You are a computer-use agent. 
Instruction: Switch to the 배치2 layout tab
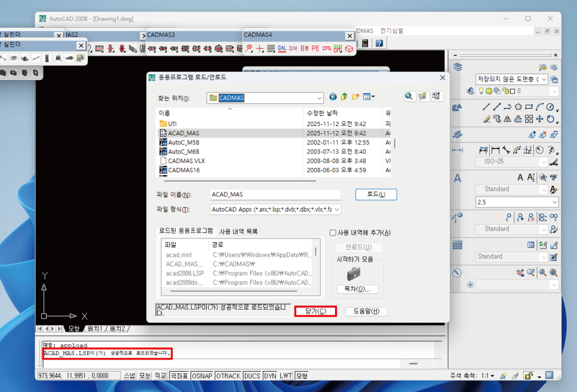pos(118,329)
